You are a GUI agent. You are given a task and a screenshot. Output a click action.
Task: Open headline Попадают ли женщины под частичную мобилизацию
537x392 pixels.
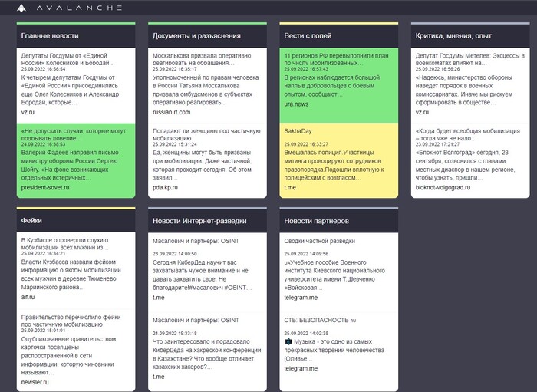(x=206, y=134)
